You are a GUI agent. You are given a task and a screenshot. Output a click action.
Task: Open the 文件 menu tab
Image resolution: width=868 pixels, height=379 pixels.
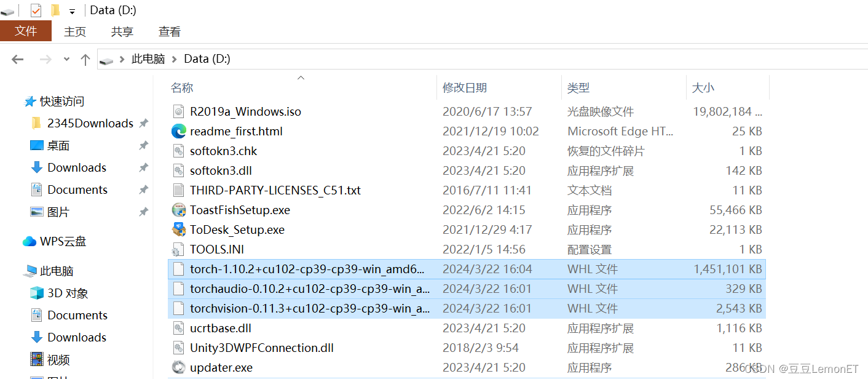26,31
